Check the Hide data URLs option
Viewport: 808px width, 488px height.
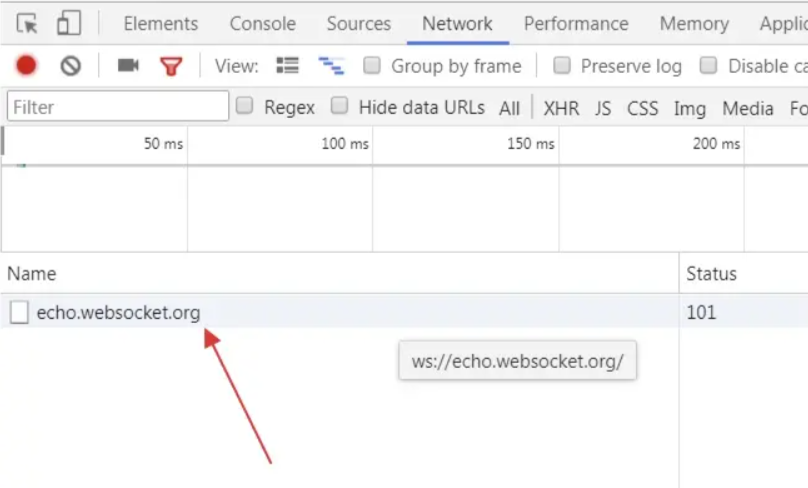tap(339, 106)
